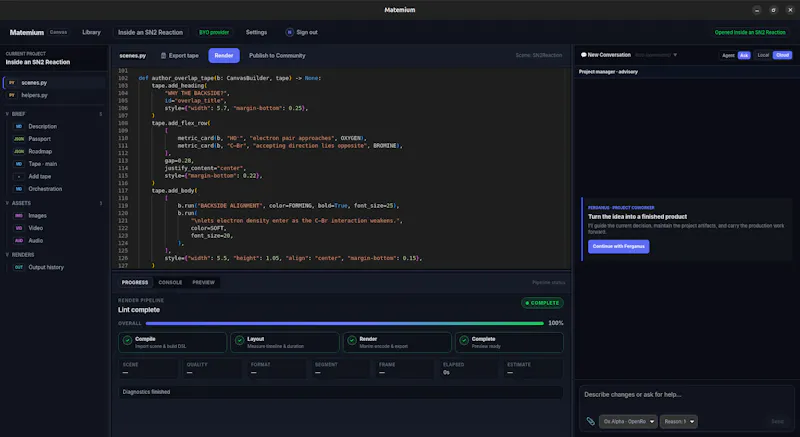This screenshot has width=800, height=437.
Task: Switch to the PROGRESS tab
Action: [x=135, y=282]
